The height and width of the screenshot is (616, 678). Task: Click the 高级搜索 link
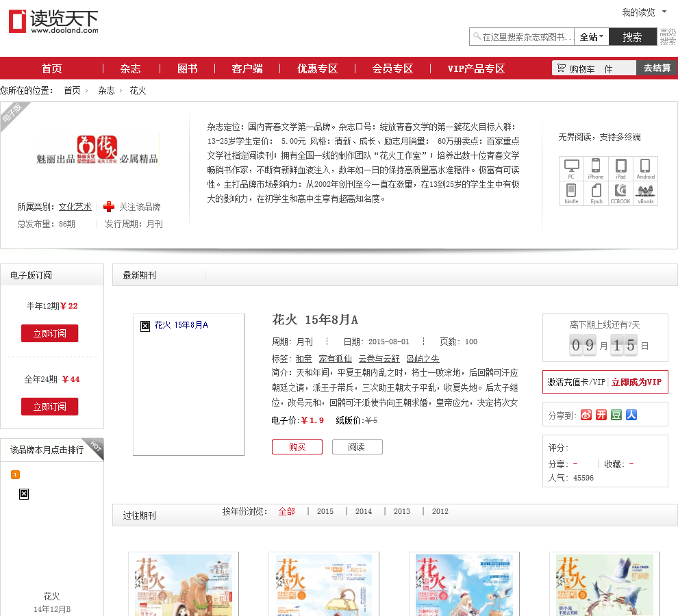pos(668,37)
